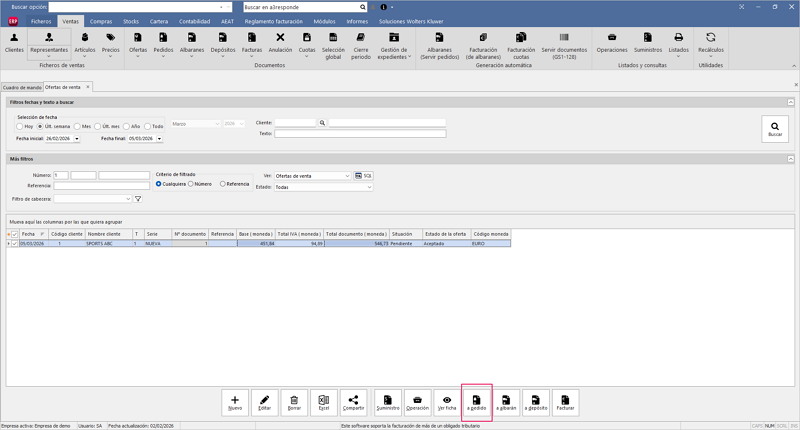The width and height of the screenshot is (800, 430).
Task: Open the Compras menu tab
Action: coord(101,21)
